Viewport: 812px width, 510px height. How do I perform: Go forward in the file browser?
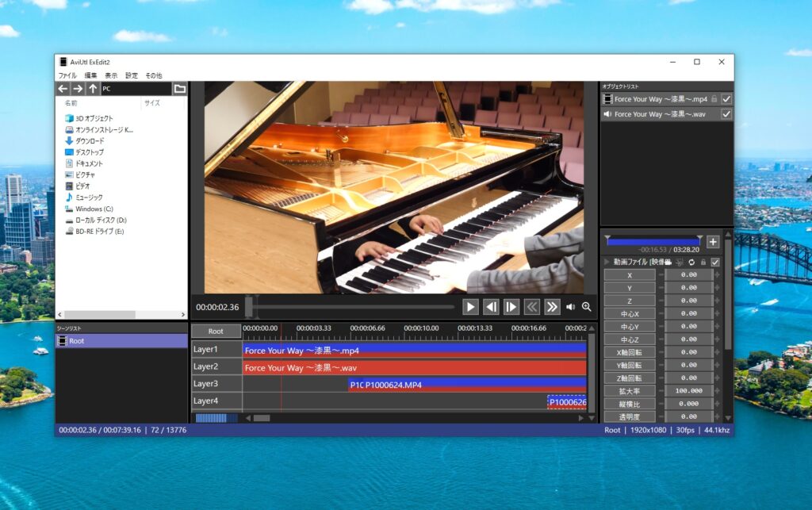click(x=78, y=89)
